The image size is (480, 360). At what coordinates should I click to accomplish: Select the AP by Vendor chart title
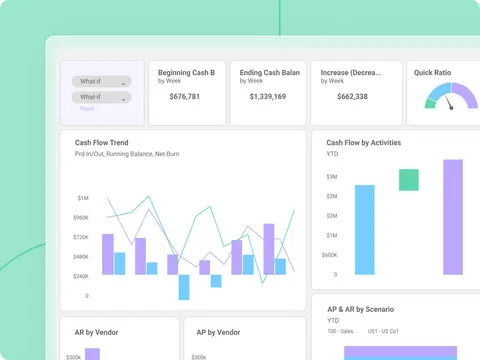point(218,332)
